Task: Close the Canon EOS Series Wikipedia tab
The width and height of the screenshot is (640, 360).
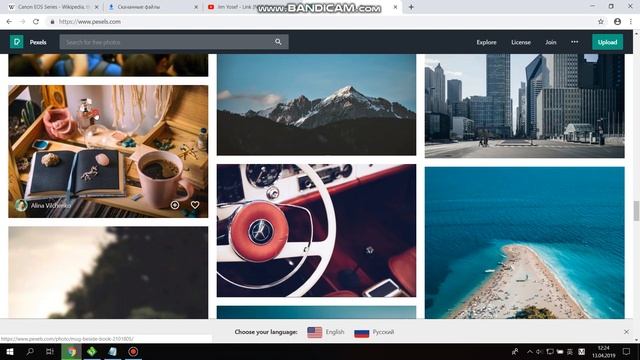Action: [x=97, y=7]
